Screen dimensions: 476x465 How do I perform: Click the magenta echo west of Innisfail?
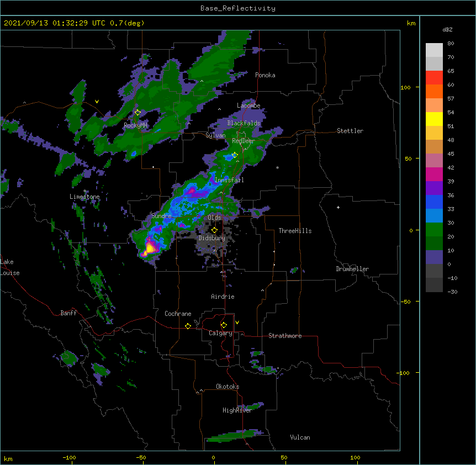click(192, 191)
